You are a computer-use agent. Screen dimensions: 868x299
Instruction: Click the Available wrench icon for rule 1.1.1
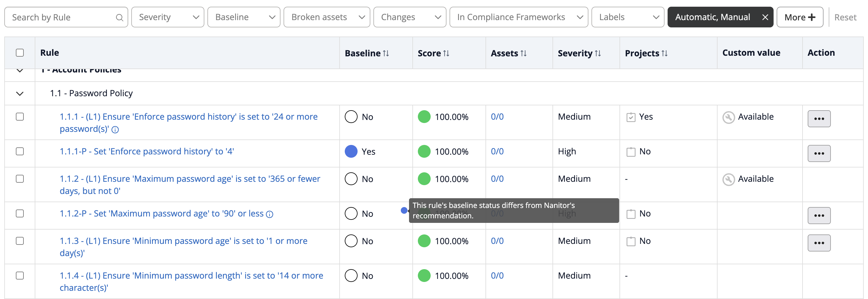[729, 117]
